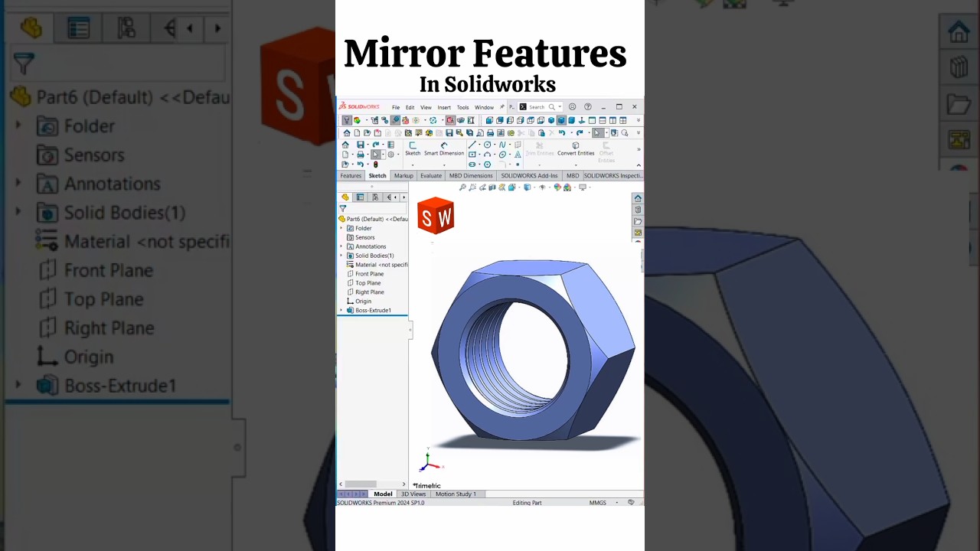The height and width of the screenshot is (551, 980).
Task: Select the Circle sketch tool
Action: [x=487, y=145]
